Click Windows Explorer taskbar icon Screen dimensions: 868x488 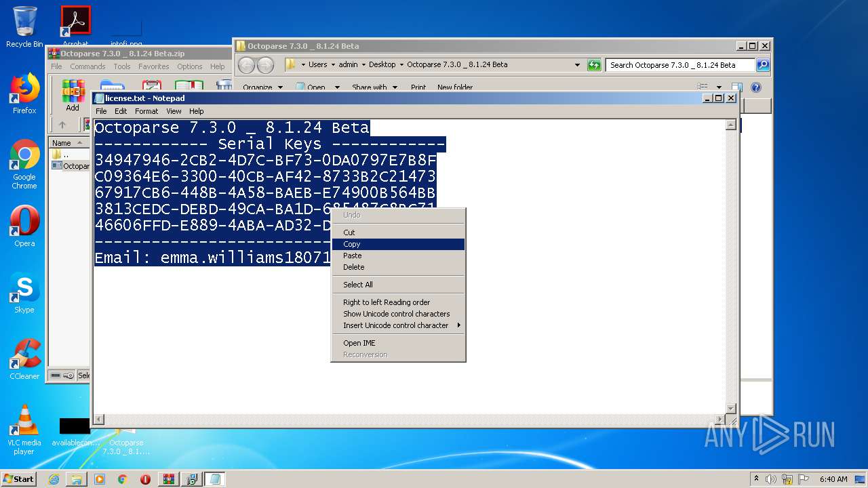[77, 479]
